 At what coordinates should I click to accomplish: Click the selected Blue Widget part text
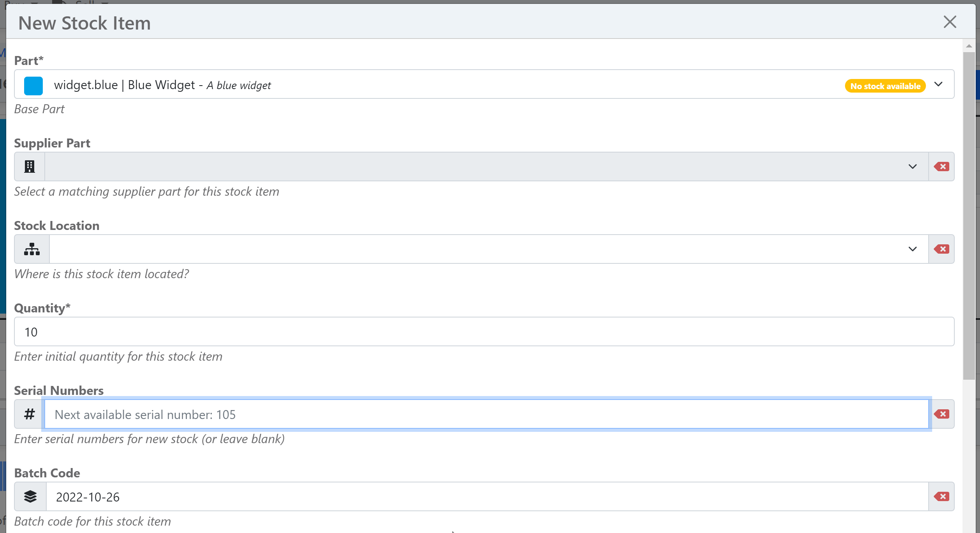tap(162, 85)
